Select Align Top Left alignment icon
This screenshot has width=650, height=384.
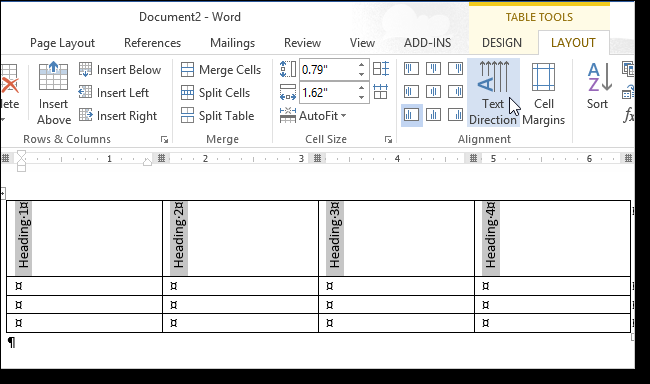411,69
